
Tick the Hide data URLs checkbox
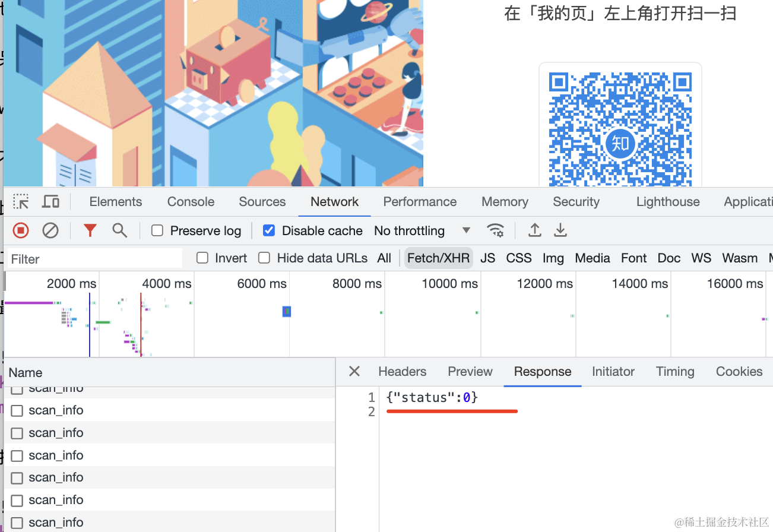pyautogui.click(x=264, y=258)
